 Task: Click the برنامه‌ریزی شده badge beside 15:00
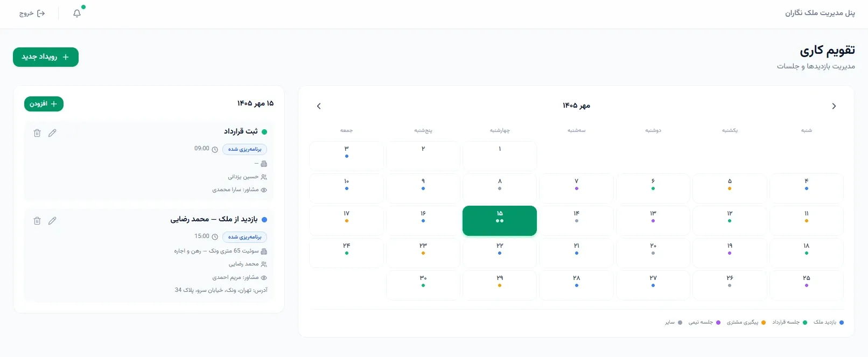(245, 237)
